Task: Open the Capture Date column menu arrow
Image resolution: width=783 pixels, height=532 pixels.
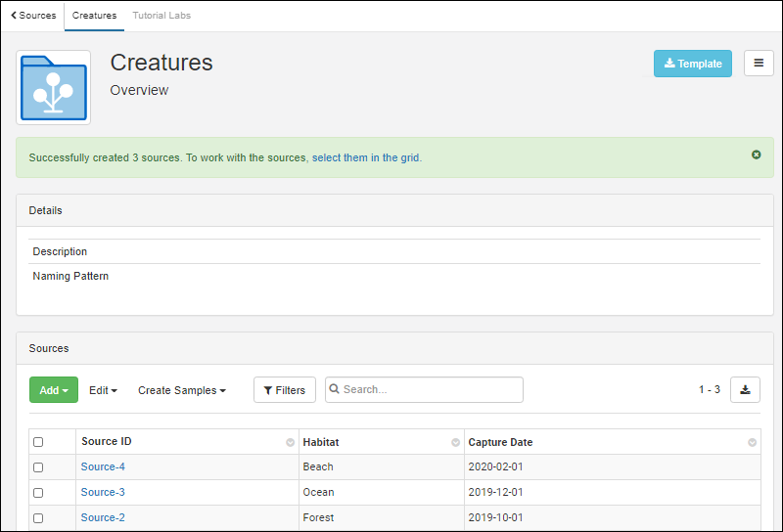Action: 752,443
